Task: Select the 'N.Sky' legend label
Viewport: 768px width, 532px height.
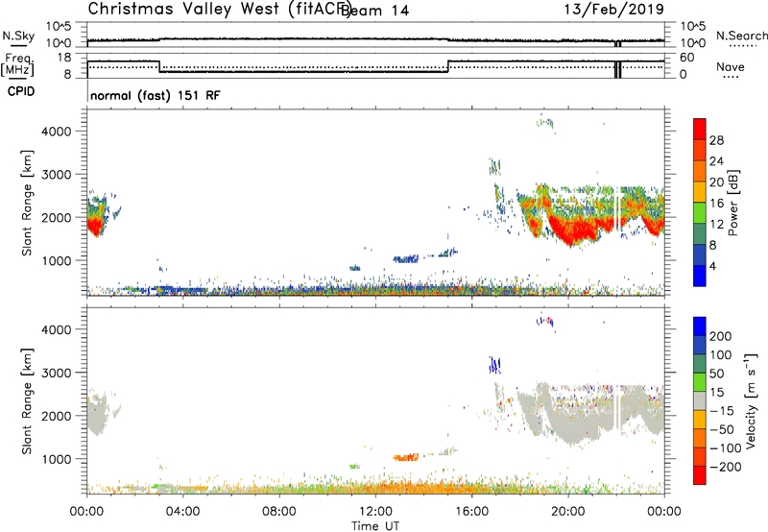Action: [18, 36]
